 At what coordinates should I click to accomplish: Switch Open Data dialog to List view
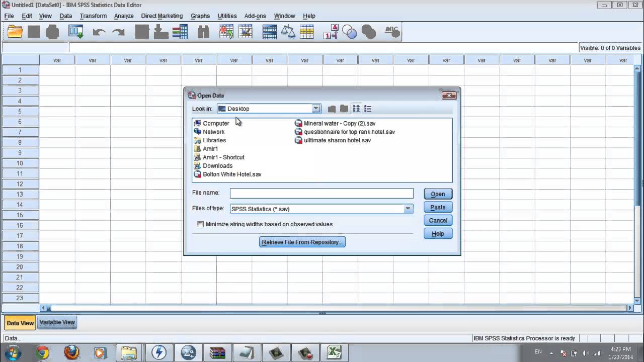357,109
